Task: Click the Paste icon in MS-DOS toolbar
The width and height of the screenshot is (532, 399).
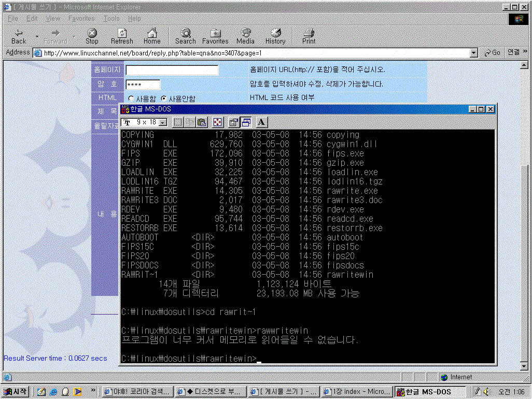Action: (x=202, y=122)
